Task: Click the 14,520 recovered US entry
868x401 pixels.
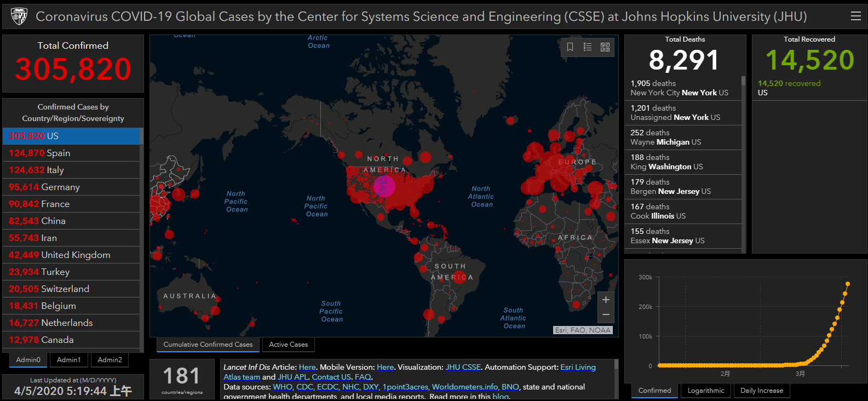Action: 809,88
